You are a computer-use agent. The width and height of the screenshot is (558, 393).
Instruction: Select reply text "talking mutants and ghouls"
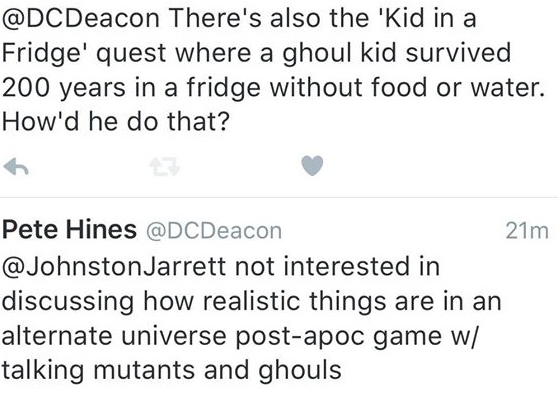pyautogui.click(x=172, y=370)
